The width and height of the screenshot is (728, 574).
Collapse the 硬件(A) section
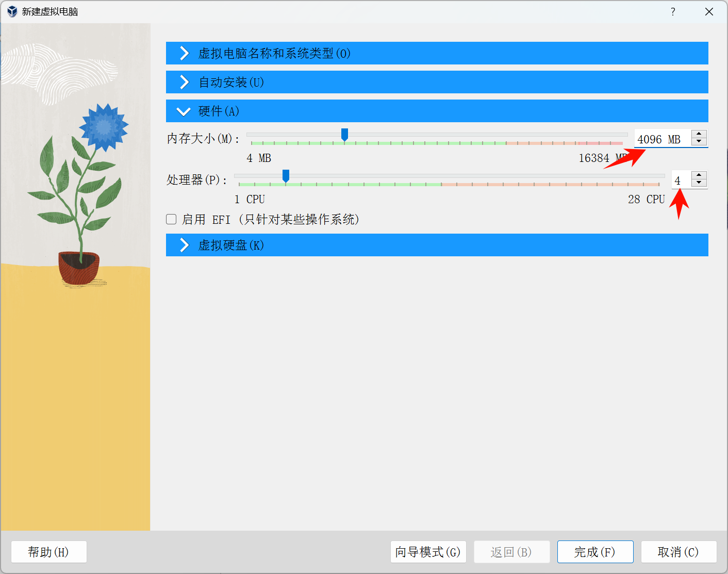(x=437, y=111)
